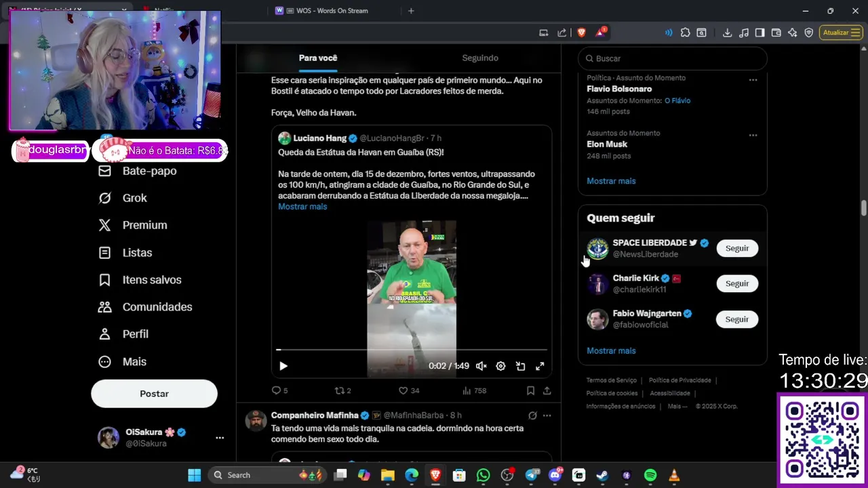Switch to the Para você tab
Image resolution: width=868 pixels, height=488 pixels.
pos(318,58)
